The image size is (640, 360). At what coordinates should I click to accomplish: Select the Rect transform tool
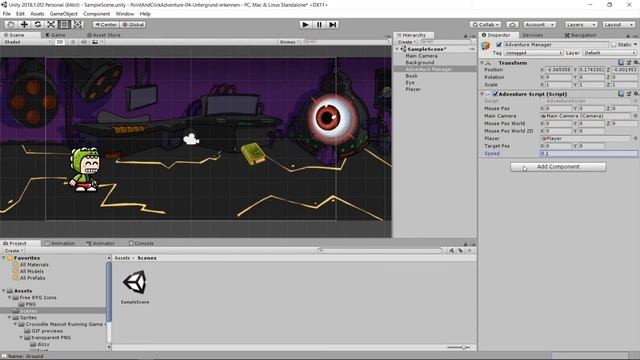[x=64, y=24]
